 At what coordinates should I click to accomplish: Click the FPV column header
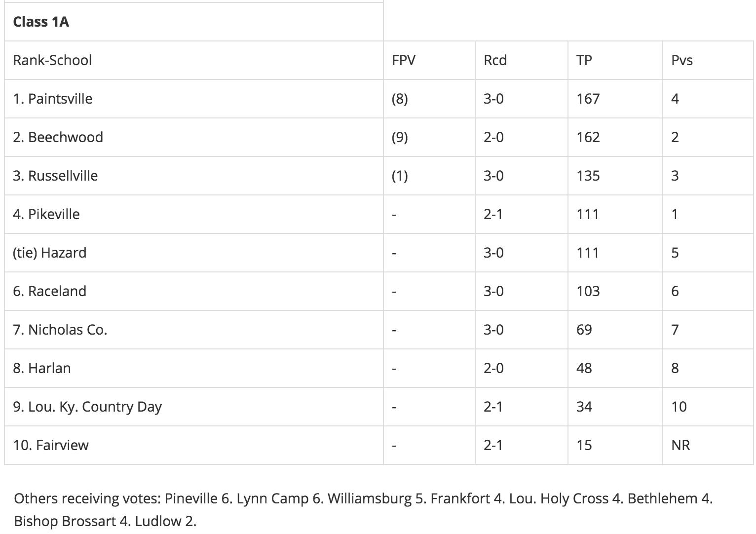click(429, 60)
